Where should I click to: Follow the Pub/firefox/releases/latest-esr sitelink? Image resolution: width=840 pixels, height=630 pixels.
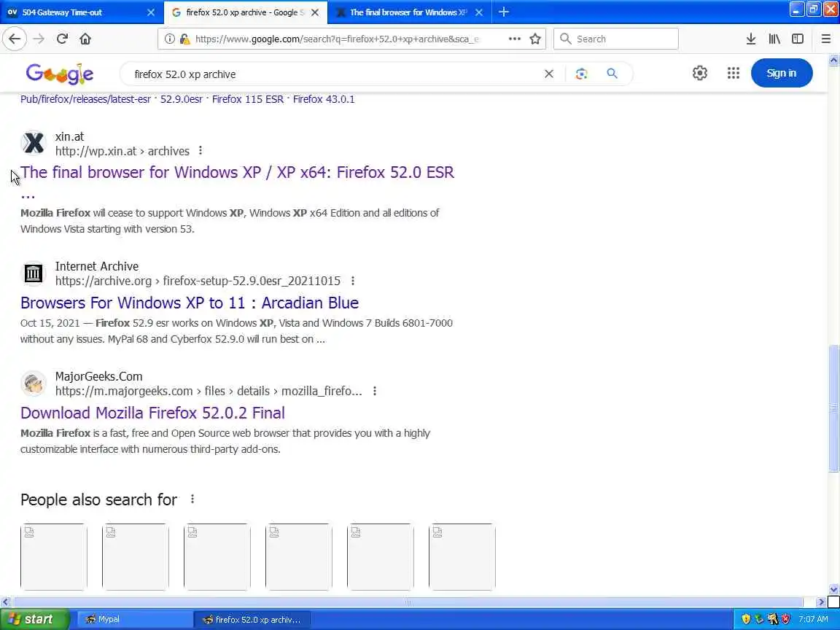point(86,99)
